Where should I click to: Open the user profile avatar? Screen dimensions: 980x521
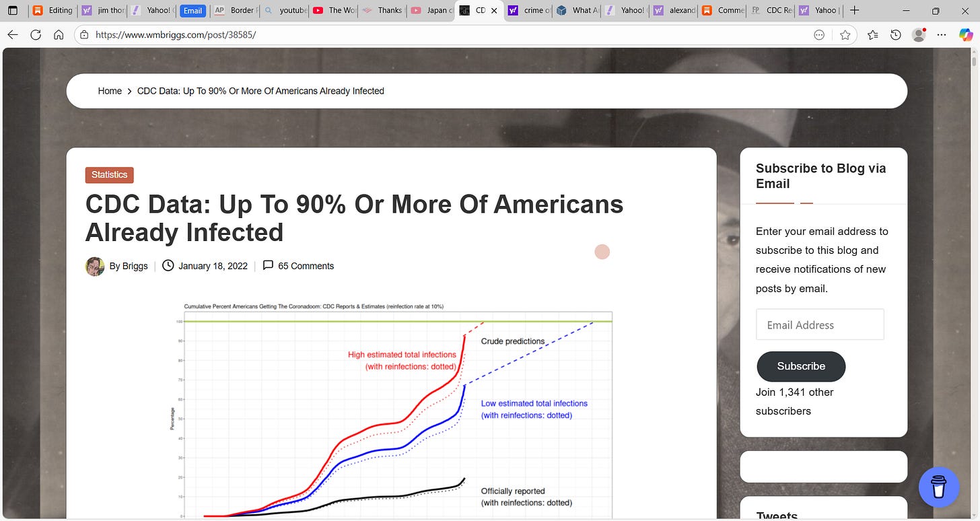919,35
